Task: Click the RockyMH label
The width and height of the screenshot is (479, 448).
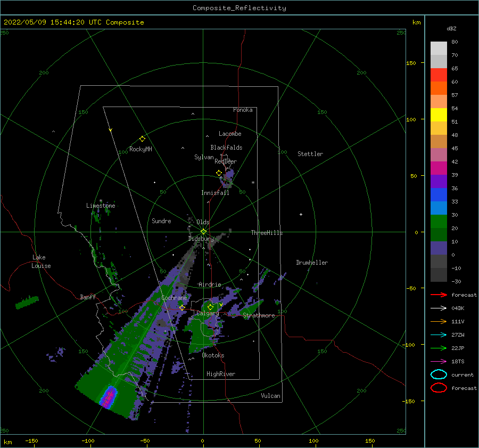Action: 141,149
